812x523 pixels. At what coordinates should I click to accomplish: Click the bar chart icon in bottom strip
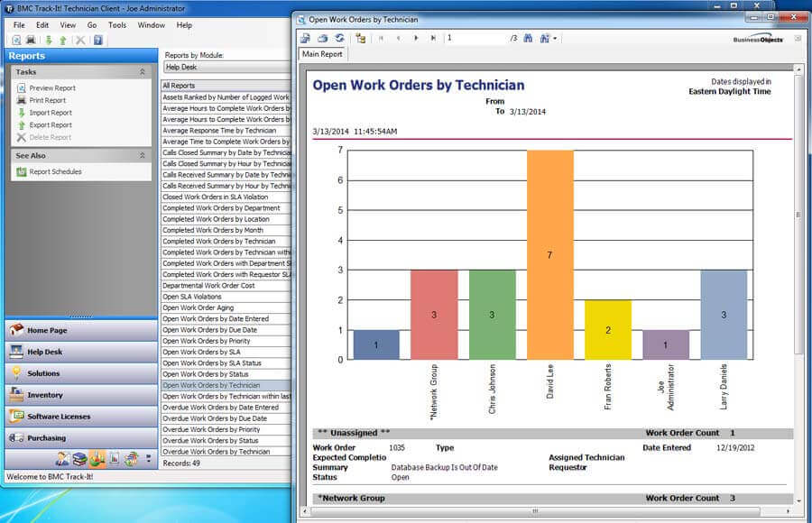pyautogui.click(x=115, y=459)
